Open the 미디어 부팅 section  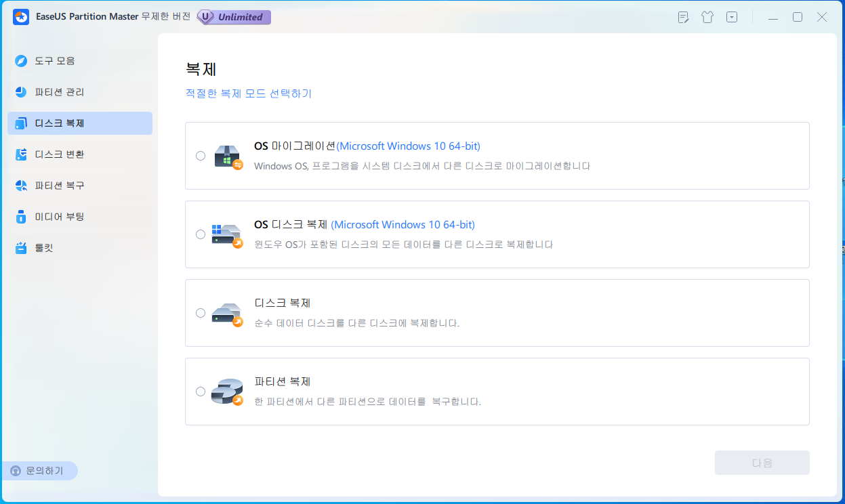click(80, 217)
